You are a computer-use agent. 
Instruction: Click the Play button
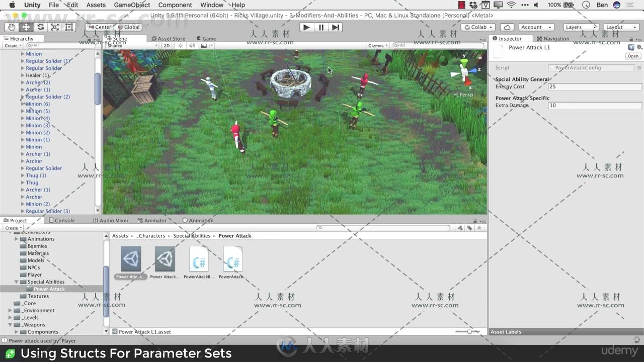(x=306, y=27)
